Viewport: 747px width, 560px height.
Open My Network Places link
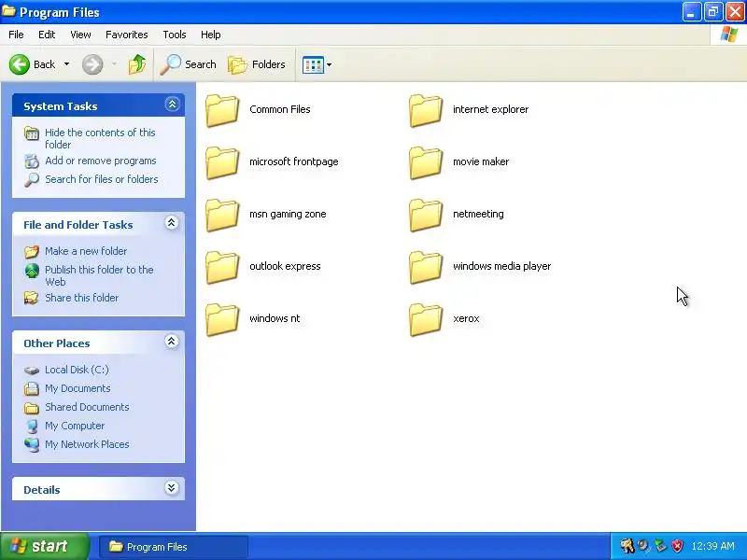pos(87,444)
